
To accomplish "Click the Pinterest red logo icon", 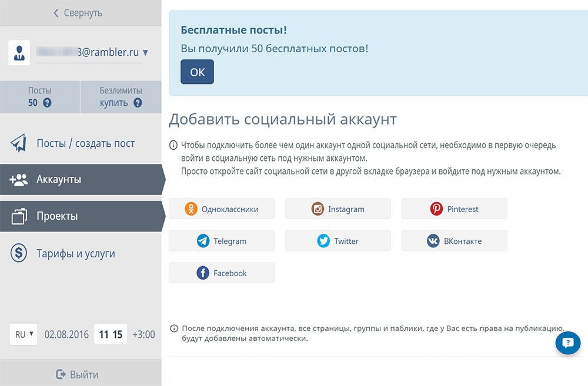I will coord(436,209).
